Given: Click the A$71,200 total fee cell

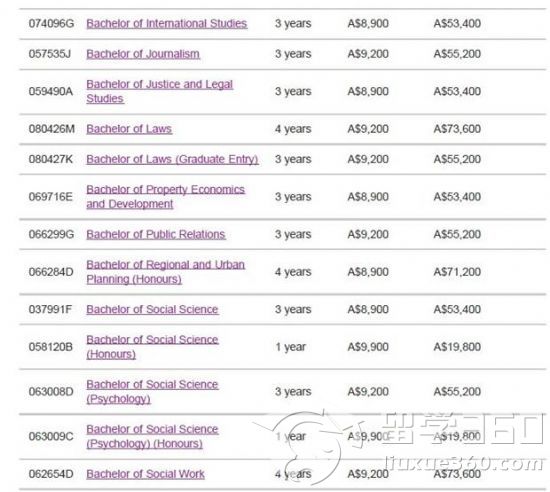Looking at the screenshot, I should (x=457, y=272).
